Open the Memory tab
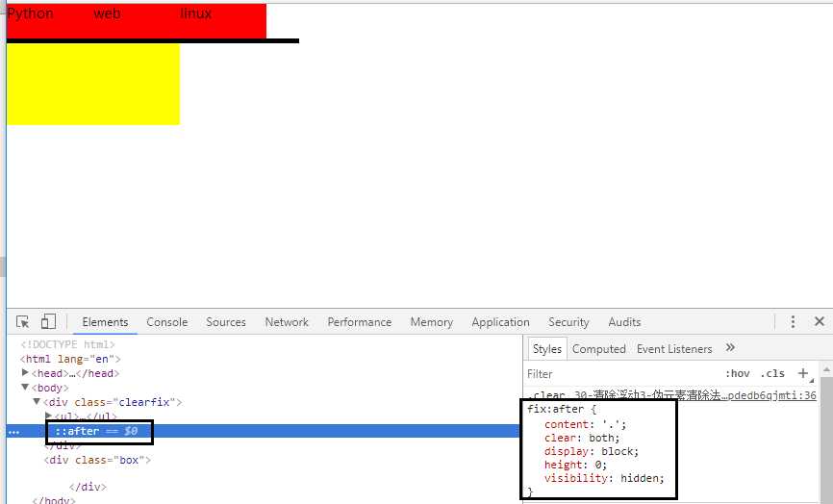 [431, 322]
